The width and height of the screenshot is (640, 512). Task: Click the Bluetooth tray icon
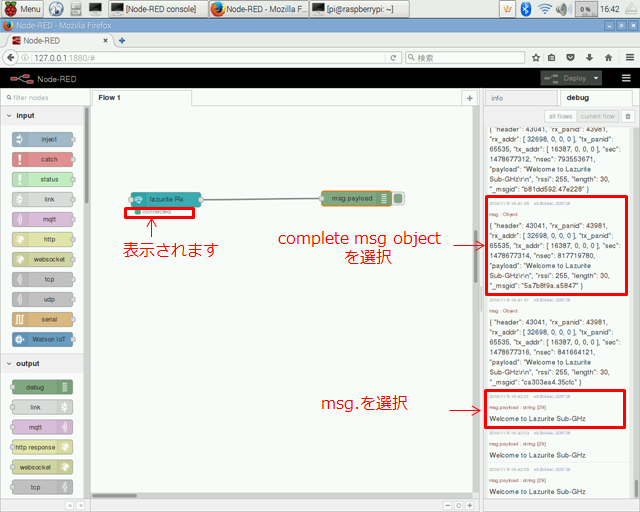pos(526,9)
